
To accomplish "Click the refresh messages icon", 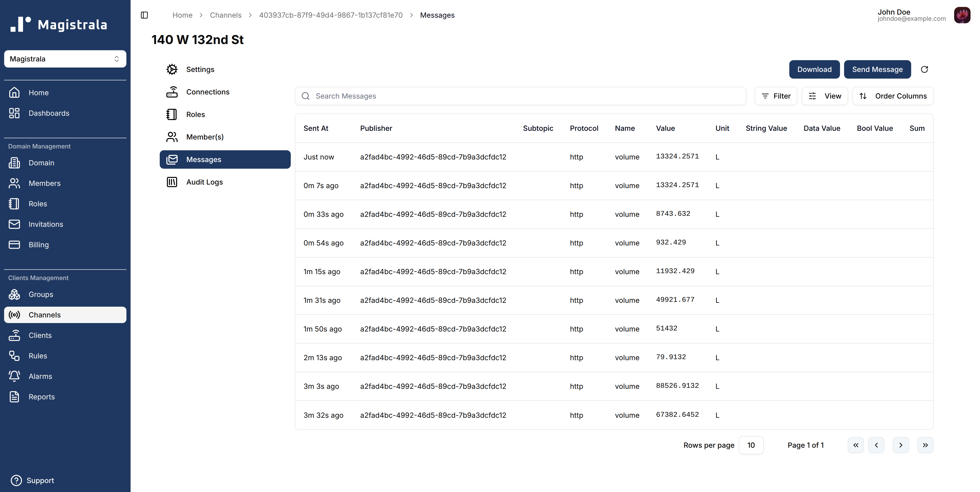I will pyautogui.click(x=924, y=69).
